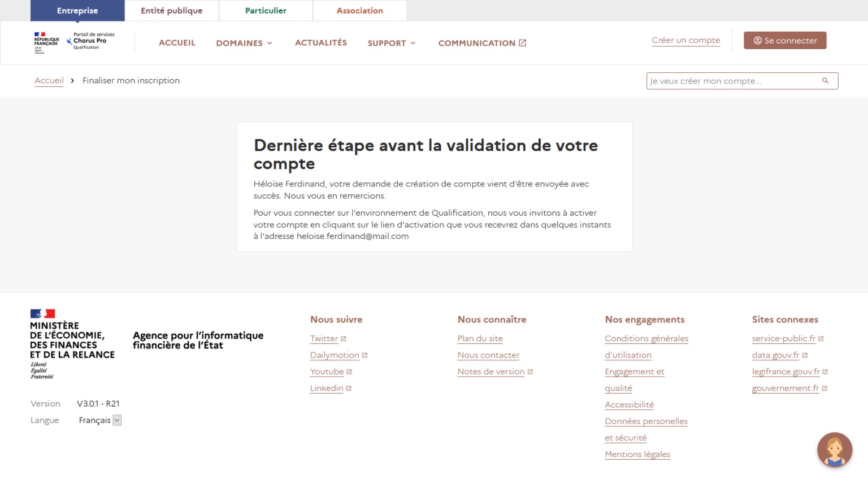Open the Langue Français dropdown
868x484 pixels.
100,420
